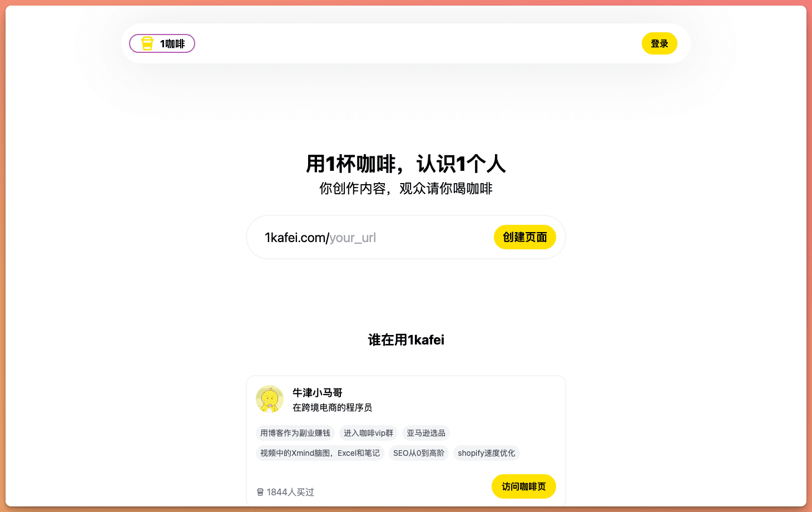Select the SEO从0到高阶 tag
The height and width of the screenshot is (512, 812).
tap(419, 453)
